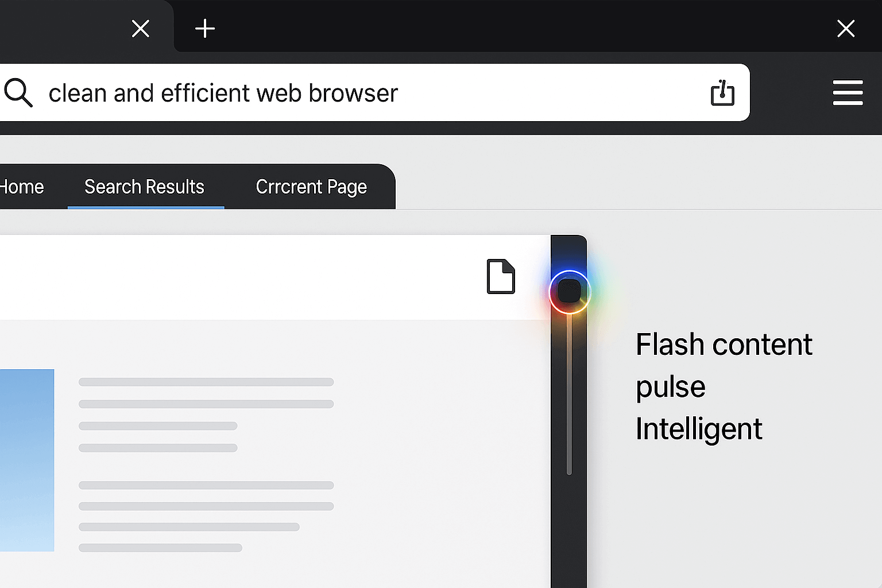Click the share icon in address bar
This screenshot has width=882, height=588.
722,93
